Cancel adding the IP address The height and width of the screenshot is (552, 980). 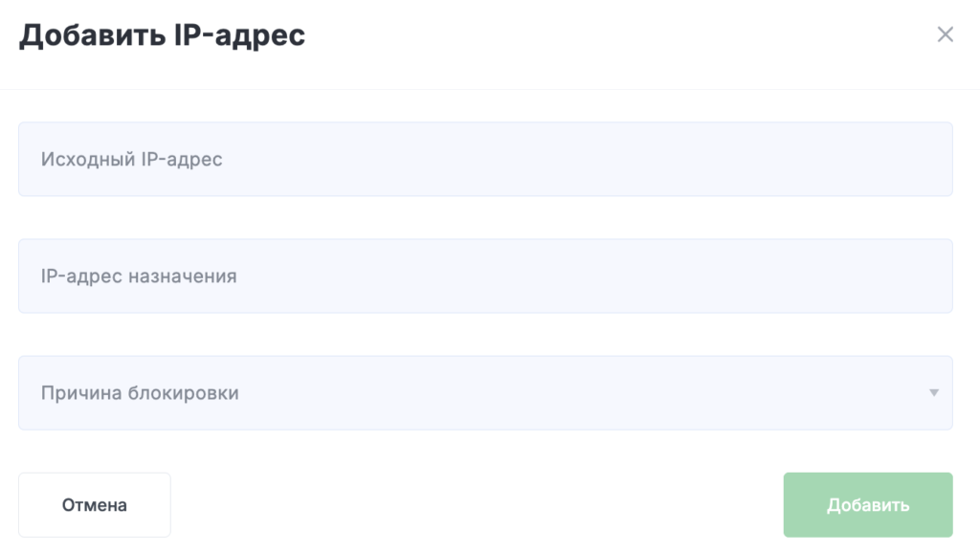pyautogui.click(x=95, y=505)
